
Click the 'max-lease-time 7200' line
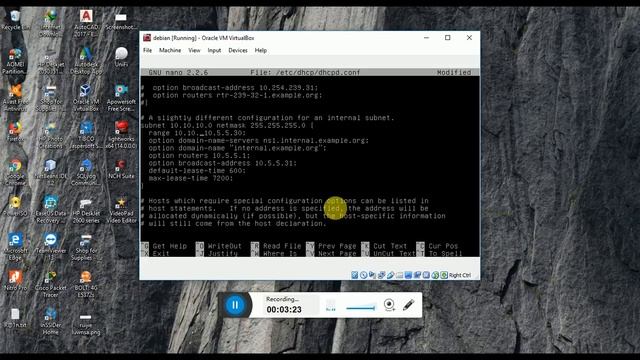coord(191,178)
